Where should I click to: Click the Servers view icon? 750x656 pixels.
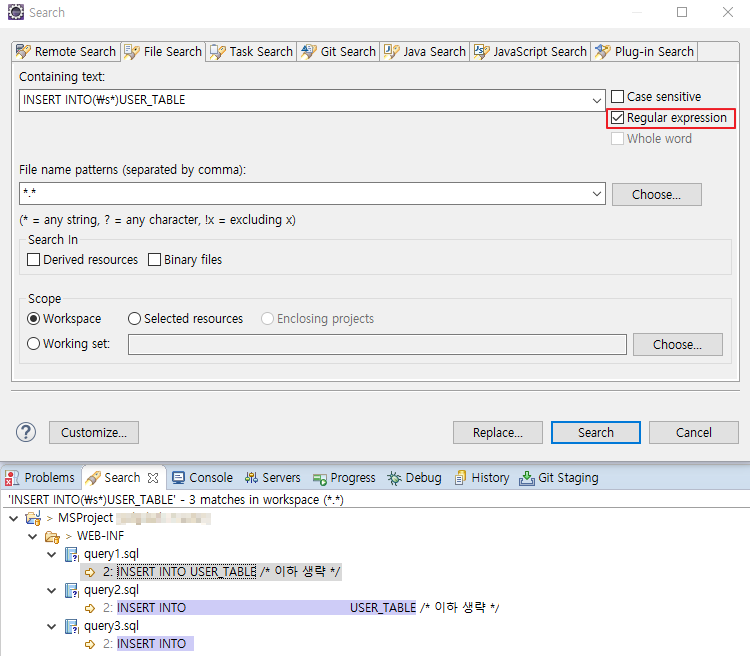(251, 478)
